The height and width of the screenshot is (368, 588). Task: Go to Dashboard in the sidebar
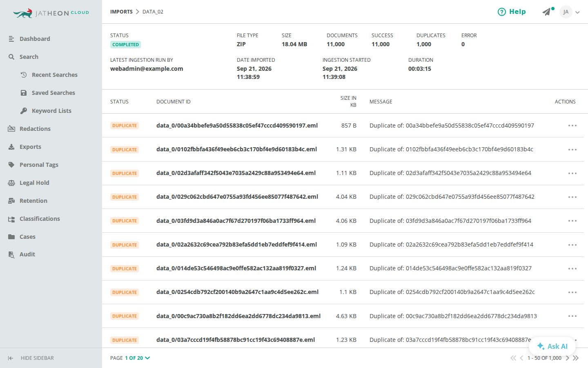(35, 39)
